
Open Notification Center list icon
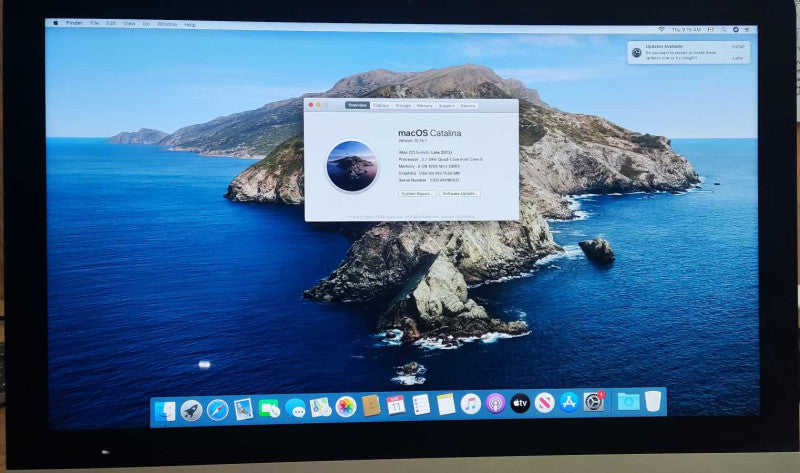[747, 30]
